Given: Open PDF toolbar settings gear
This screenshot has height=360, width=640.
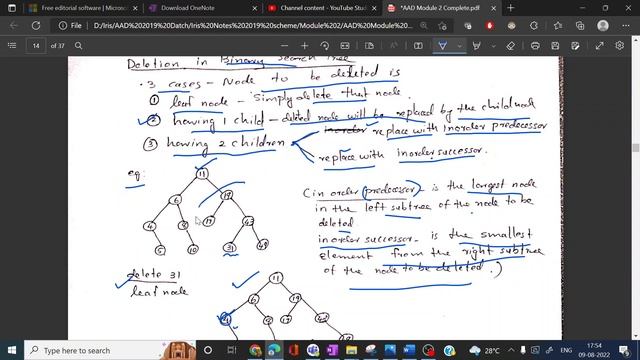Looking at the screenshot, I should pyautogui.click(x=620, y=46).
